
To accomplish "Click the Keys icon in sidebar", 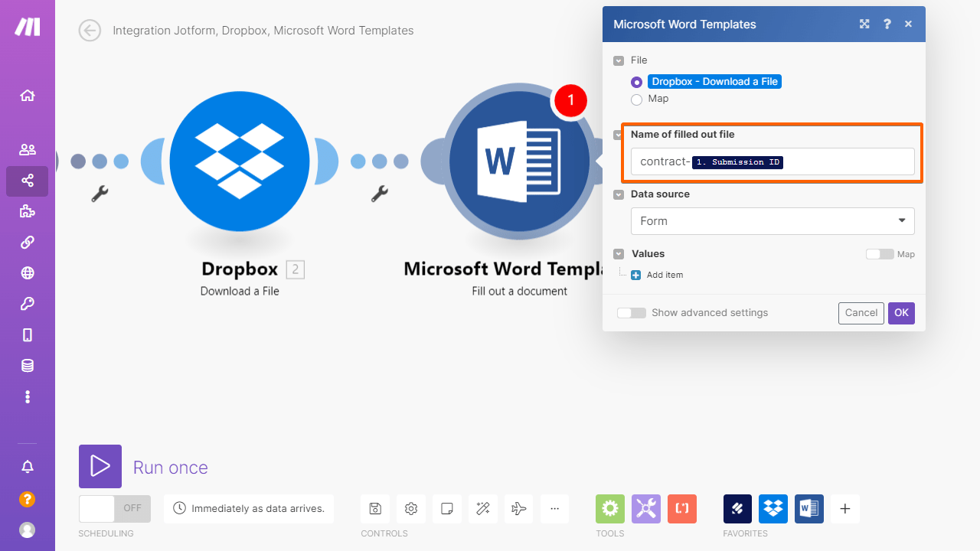I will coord(28,304).
